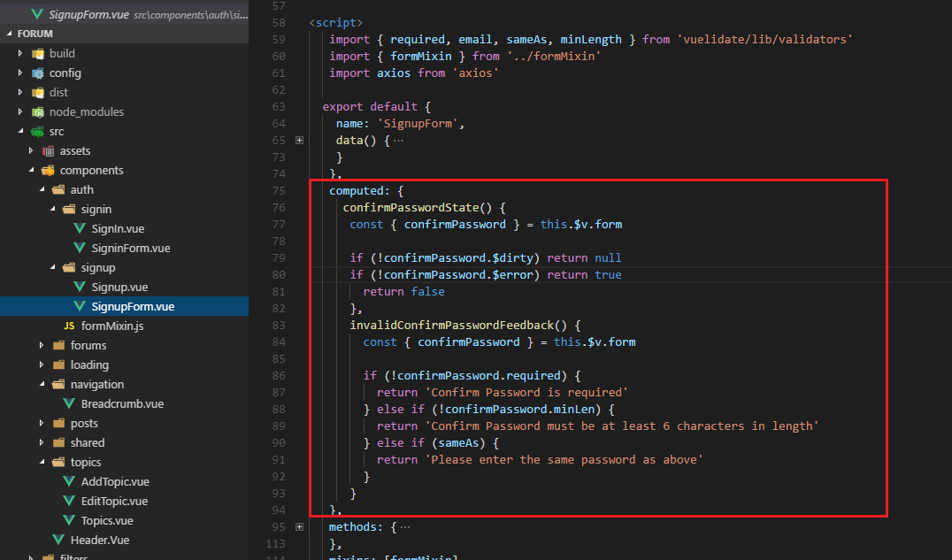Expand the forums folder arrow
The image size is (952, 560).
pyautogui.click(x=42, y=345)
